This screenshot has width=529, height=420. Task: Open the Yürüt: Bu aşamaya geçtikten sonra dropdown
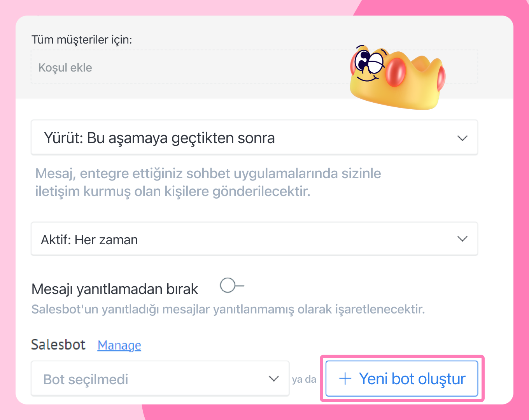pyautogui.click(x=254, y=138)
